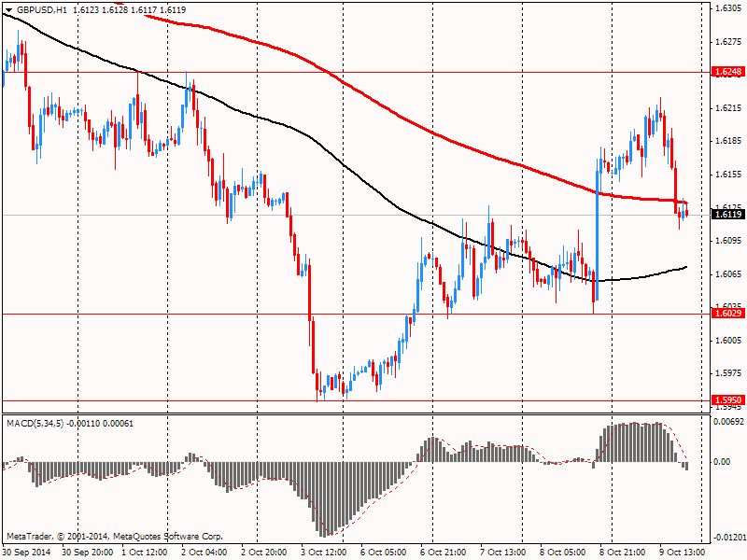
Task: Click the 2 Oct 04:00 time label
Action: (x=204, y=553)
